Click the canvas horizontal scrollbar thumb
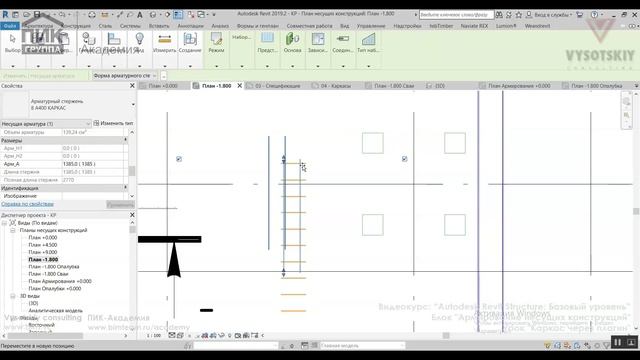The image size is (640, 360). [446, 336]
